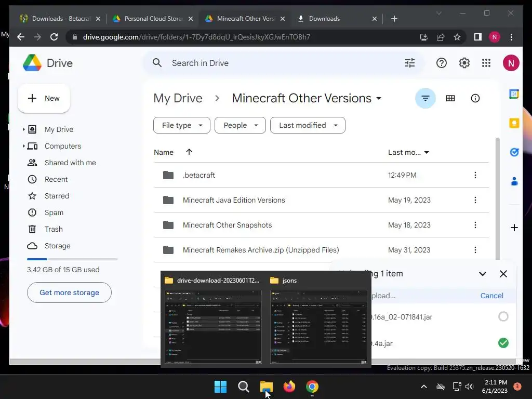Open more actions for Minecraft Other Snapshots

(x=475, y=225)
